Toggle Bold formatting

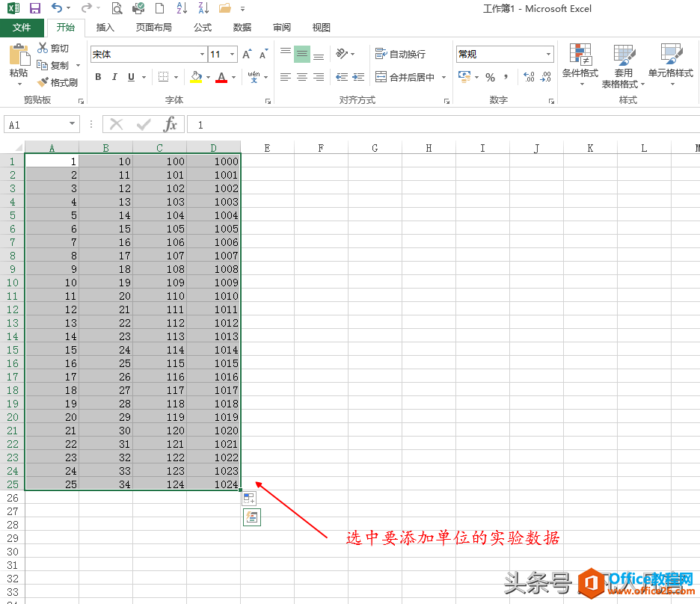click(x=98, y=77)
